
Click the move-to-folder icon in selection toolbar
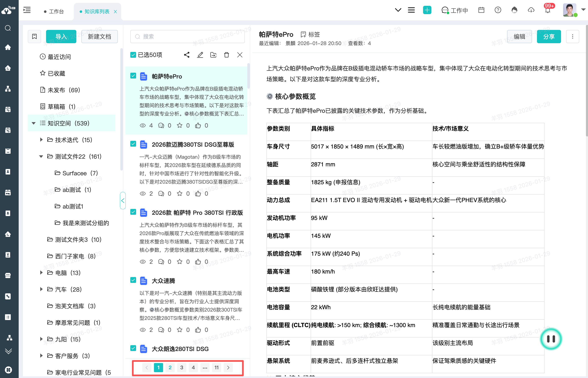[213, 55]
